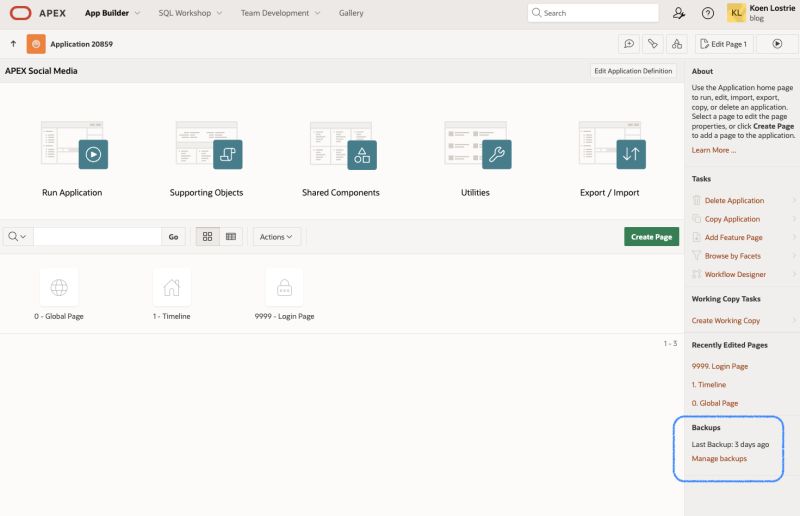The image size is (800, 516).
Task: Click the Manage backups link
Action: (719, 458)
